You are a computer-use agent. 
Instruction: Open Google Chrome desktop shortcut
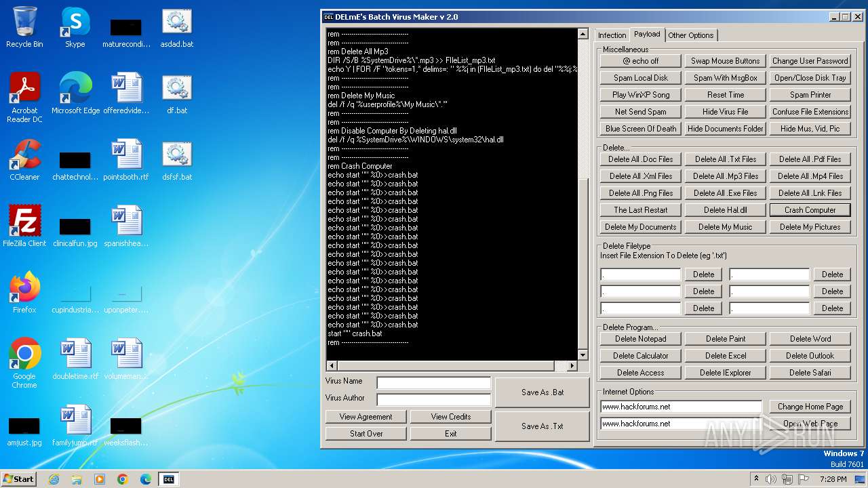24,363
